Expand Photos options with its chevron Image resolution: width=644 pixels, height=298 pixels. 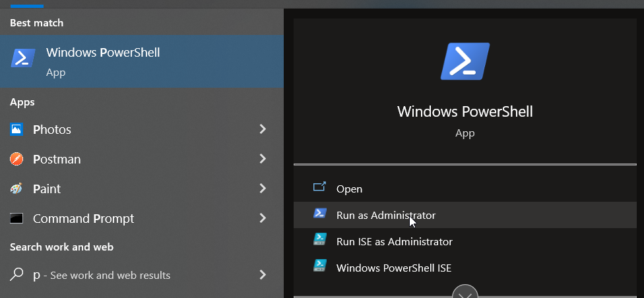click(x=263, y=129)
